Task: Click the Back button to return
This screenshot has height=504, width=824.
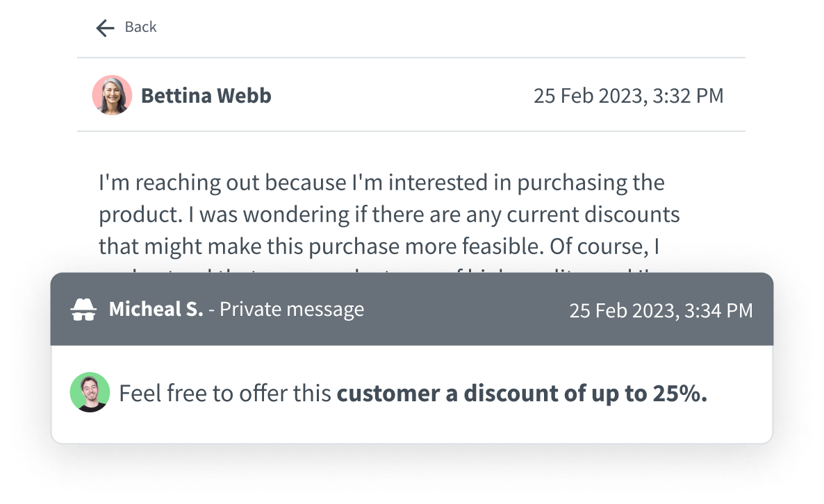Action: 126,27
